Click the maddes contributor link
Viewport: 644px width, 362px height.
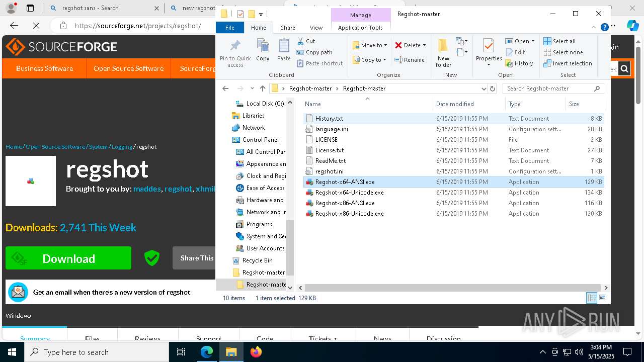147,189
